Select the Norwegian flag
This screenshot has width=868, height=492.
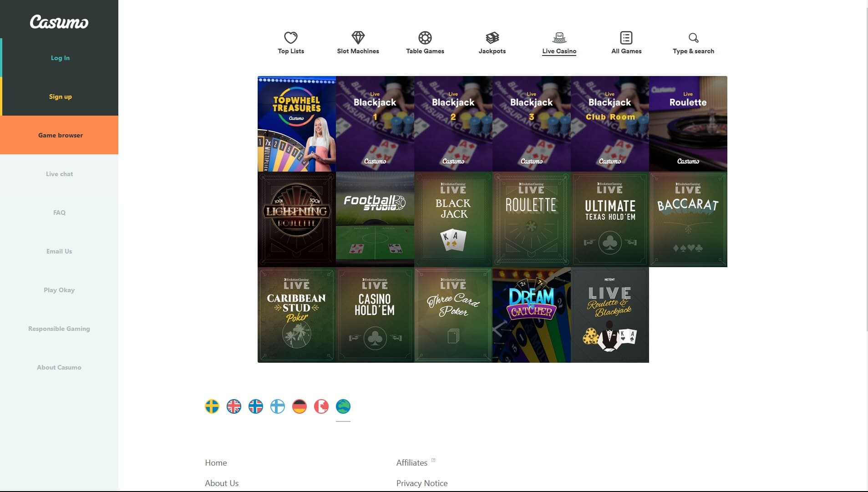click(256, 406)
